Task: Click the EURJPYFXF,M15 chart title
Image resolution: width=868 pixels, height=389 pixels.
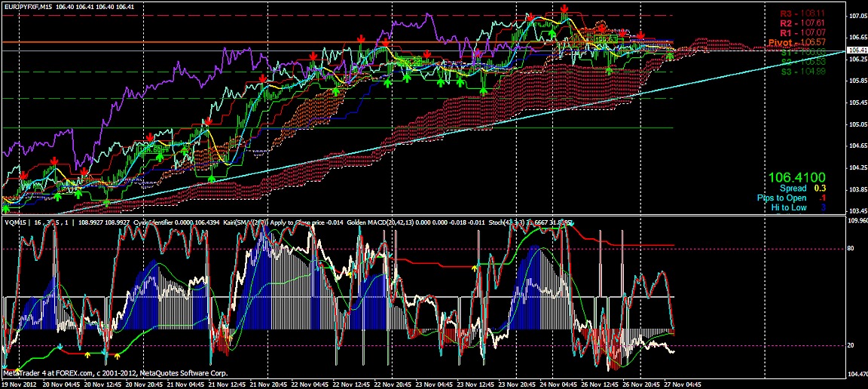Action: 28,8
